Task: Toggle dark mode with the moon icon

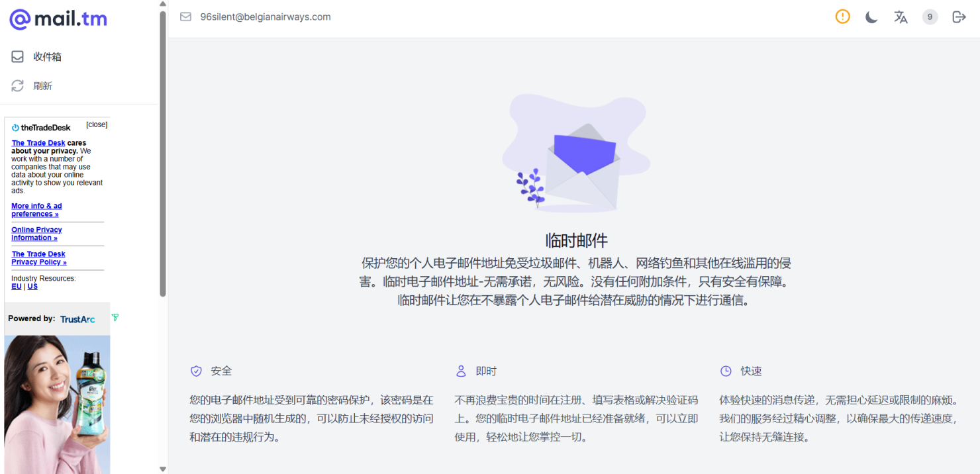Action: click(871, 17)
